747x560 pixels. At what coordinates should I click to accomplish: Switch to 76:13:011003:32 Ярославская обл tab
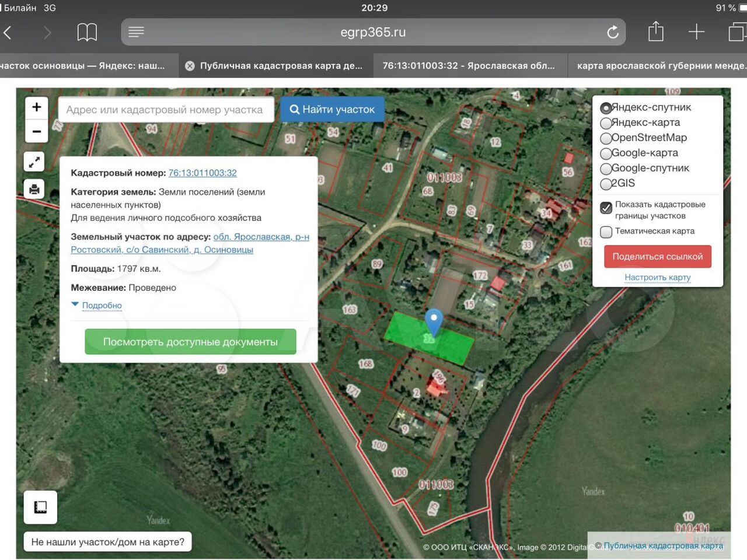469,66
